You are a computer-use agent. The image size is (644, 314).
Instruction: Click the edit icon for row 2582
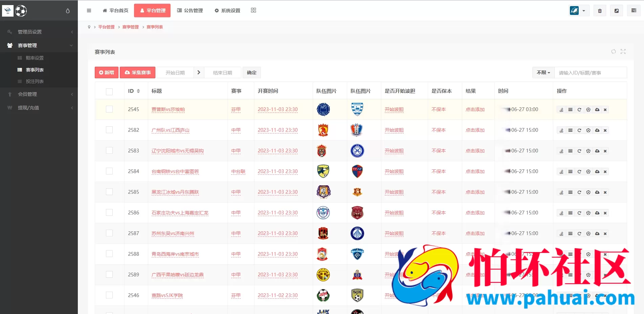tap(561, 130)
